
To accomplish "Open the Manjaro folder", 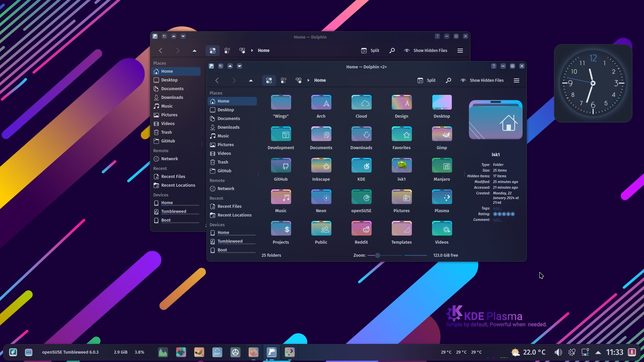I will tap(442, 170).
